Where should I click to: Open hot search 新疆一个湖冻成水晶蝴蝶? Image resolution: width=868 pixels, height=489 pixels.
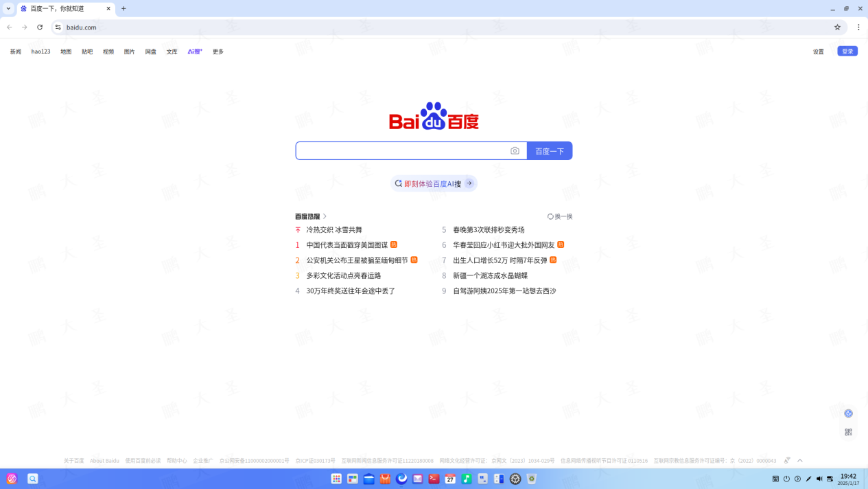click(490, 275)
